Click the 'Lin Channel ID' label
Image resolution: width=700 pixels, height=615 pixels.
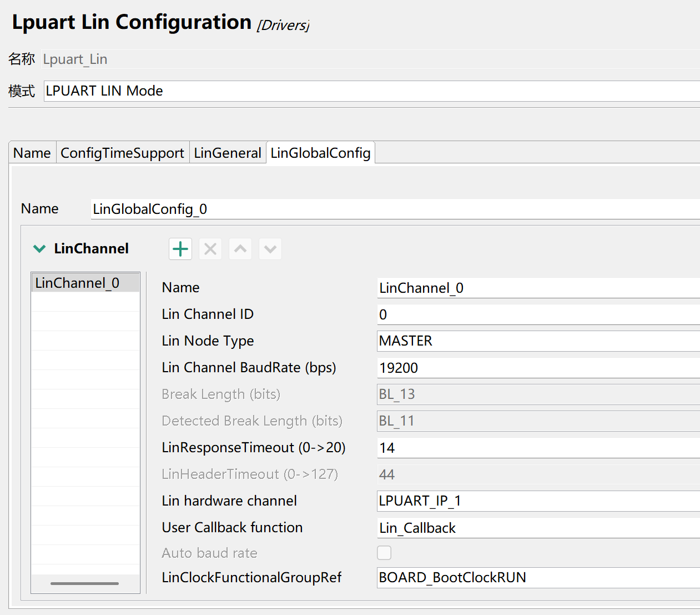(x=208, y=314)
